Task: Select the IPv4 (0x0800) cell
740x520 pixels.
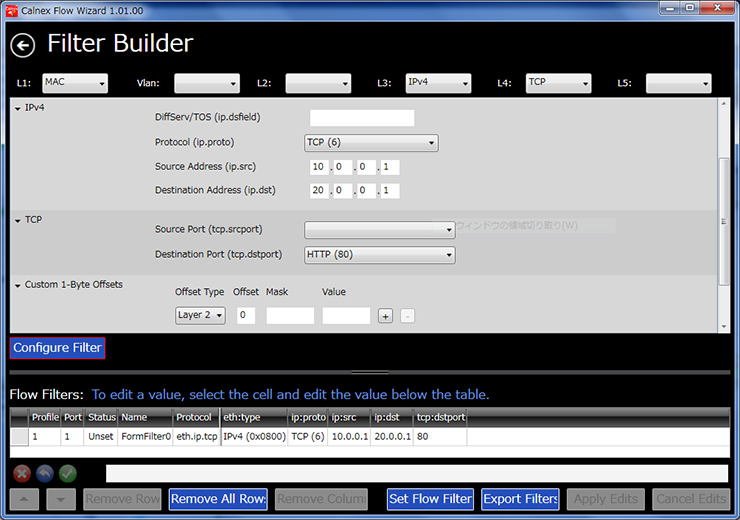Action: pos(254,436)
